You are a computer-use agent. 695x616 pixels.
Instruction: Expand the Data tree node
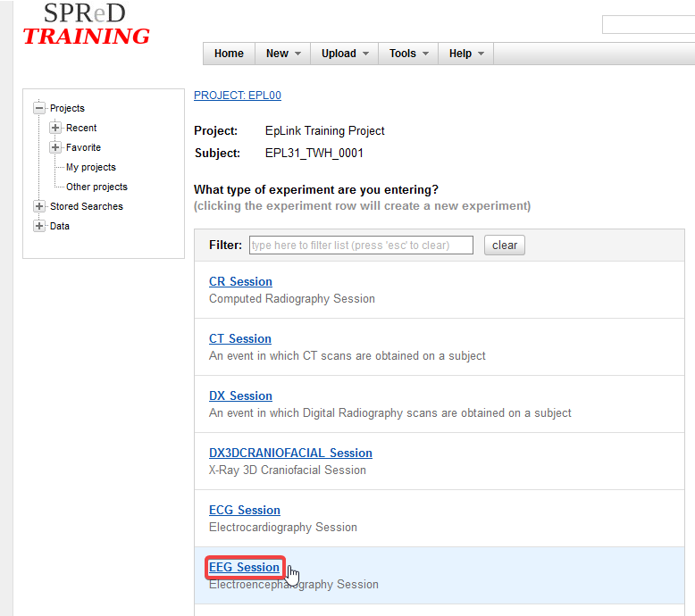coord(39,226)
